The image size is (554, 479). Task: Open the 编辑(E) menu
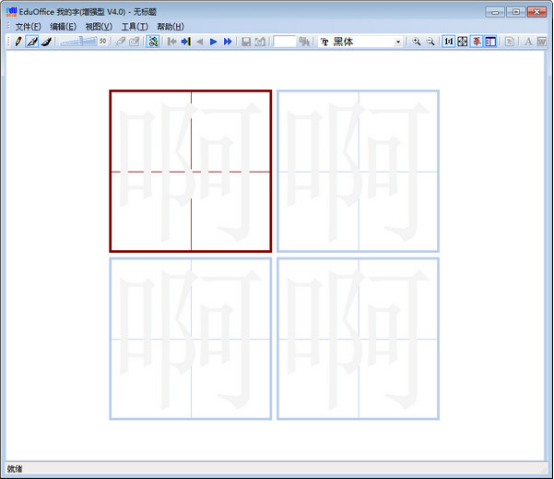63,26
